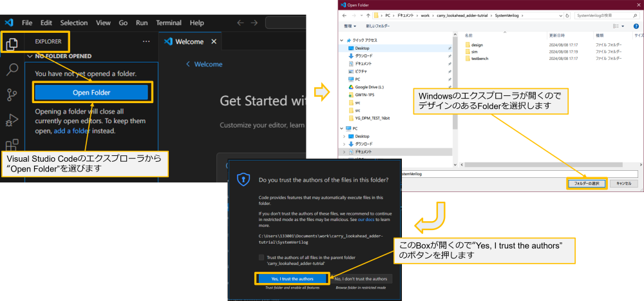
Task: Click the search magnifier in Open Folder dialog
Action: [x=634, y=15]
